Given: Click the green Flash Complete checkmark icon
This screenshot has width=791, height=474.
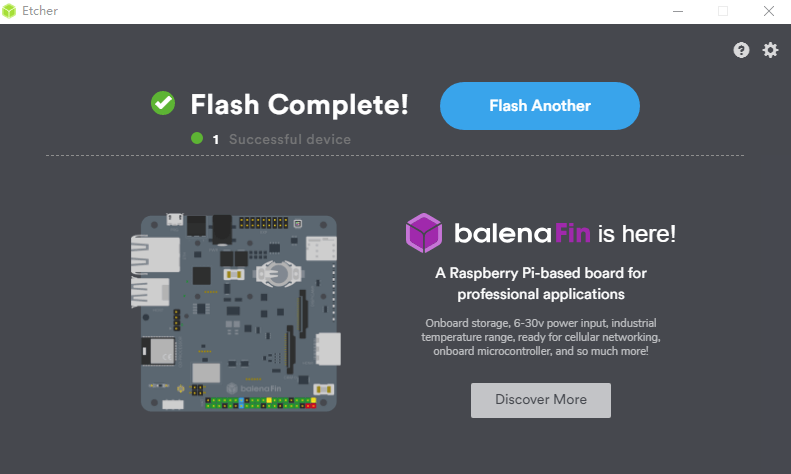Looking at the screenshot, I should click(x=163, y=103).
